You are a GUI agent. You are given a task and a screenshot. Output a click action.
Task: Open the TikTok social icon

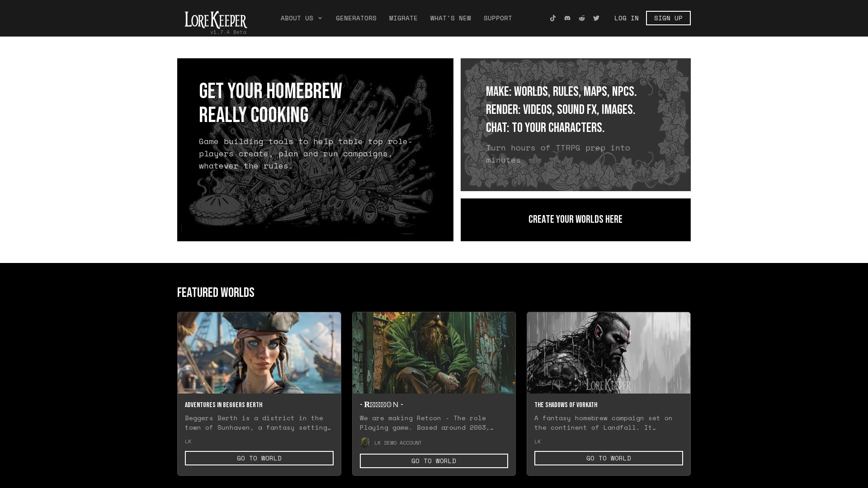(x=553, y=18)
